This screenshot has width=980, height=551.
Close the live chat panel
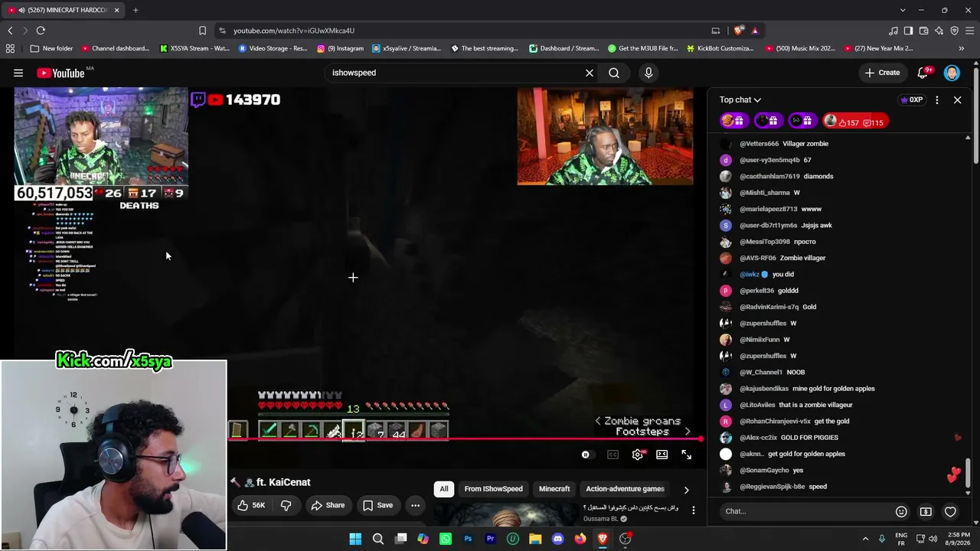point(957,100)
